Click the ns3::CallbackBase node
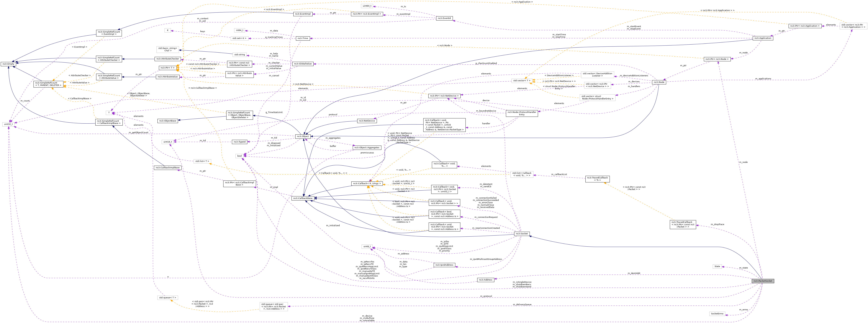This screenshot has height=323, width=868. (x=303, y=198)
